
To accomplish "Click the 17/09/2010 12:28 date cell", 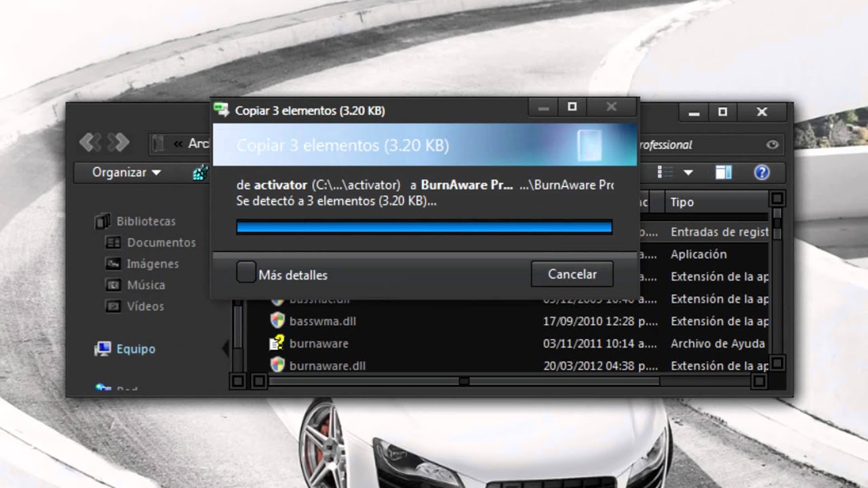I will tap(600, 321).
